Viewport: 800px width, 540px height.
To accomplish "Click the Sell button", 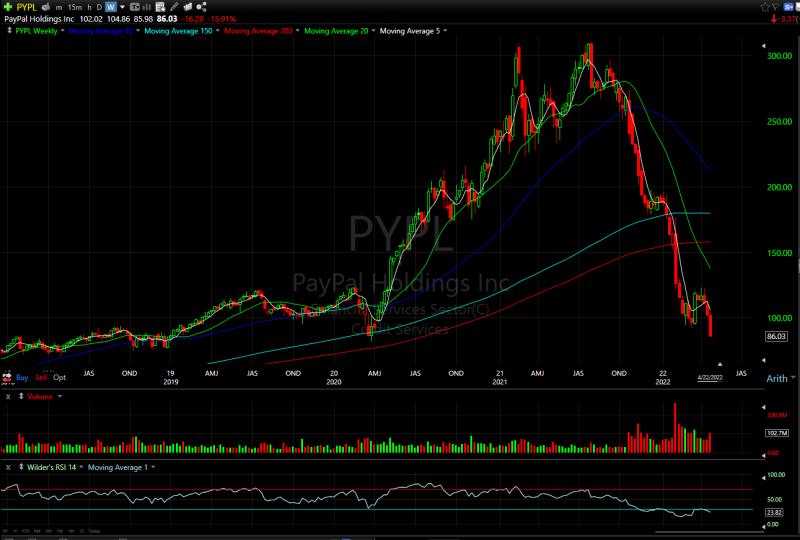I will coord(41,377).
